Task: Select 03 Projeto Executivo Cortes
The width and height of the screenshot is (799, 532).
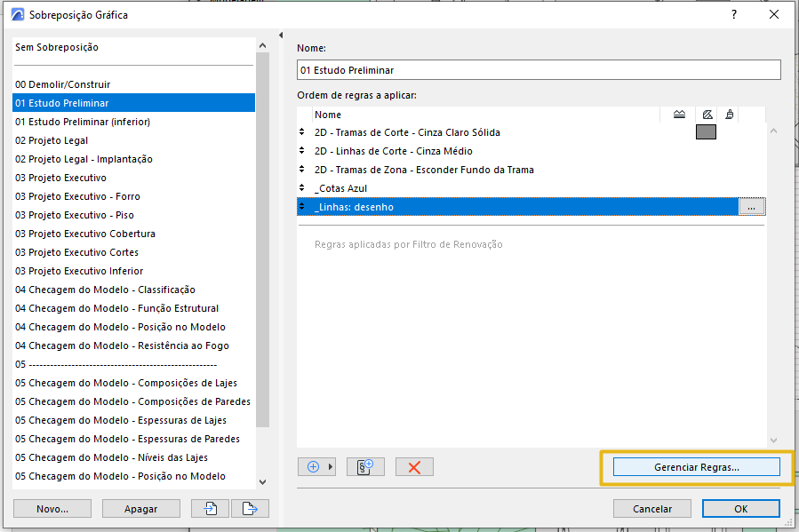Action: point(133,252)
